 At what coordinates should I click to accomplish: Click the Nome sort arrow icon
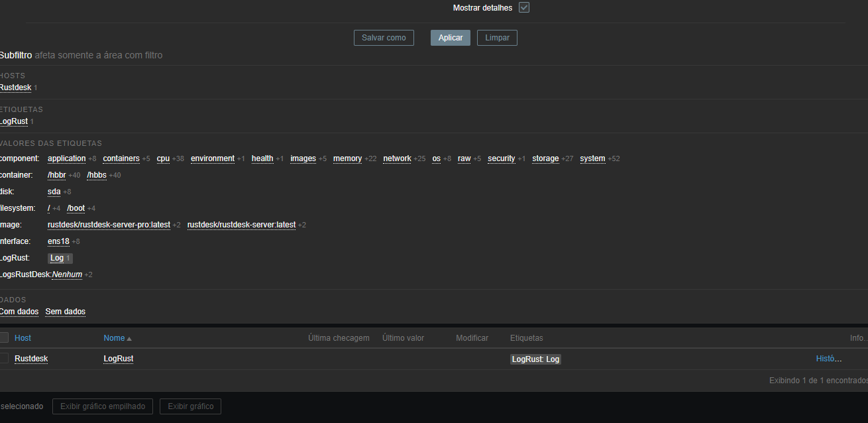[129, 339]
